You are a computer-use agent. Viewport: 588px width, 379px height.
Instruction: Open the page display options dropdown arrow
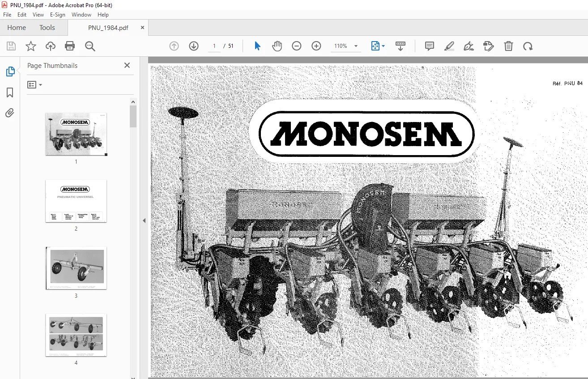coord(383,46)
